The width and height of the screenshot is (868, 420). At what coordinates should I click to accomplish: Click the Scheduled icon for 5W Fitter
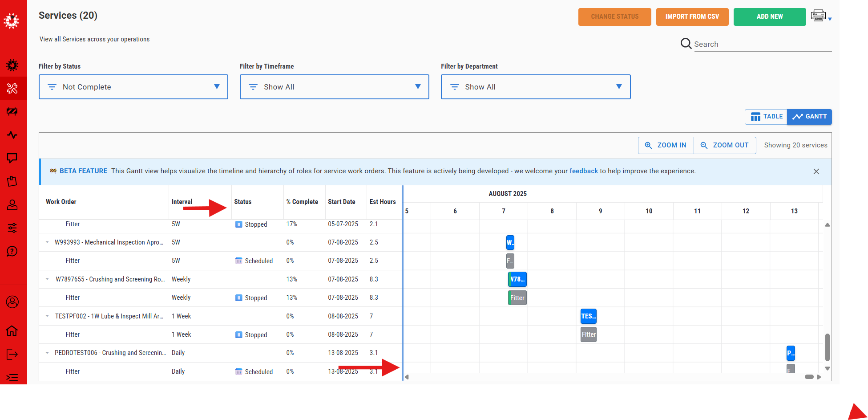tap(239, 261)
